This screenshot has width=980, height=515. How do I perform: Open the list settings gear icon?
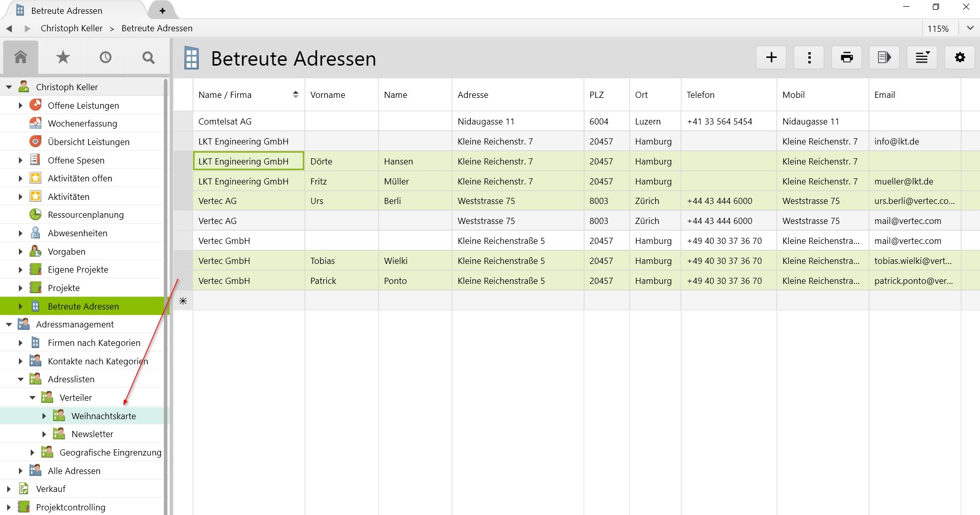click(x=960, y=57)
